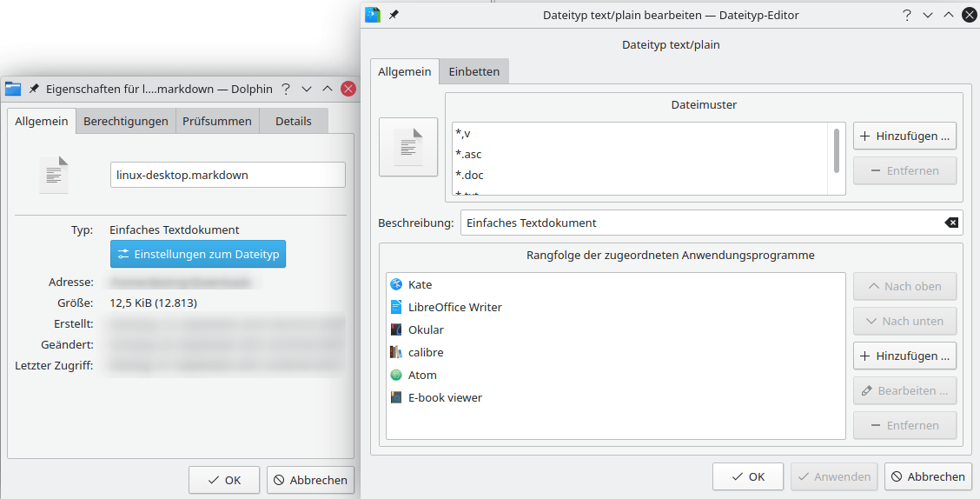Click the Okular icon in the list
The height and width of the screenshot is (499, 980).
[x=396, y=329]
